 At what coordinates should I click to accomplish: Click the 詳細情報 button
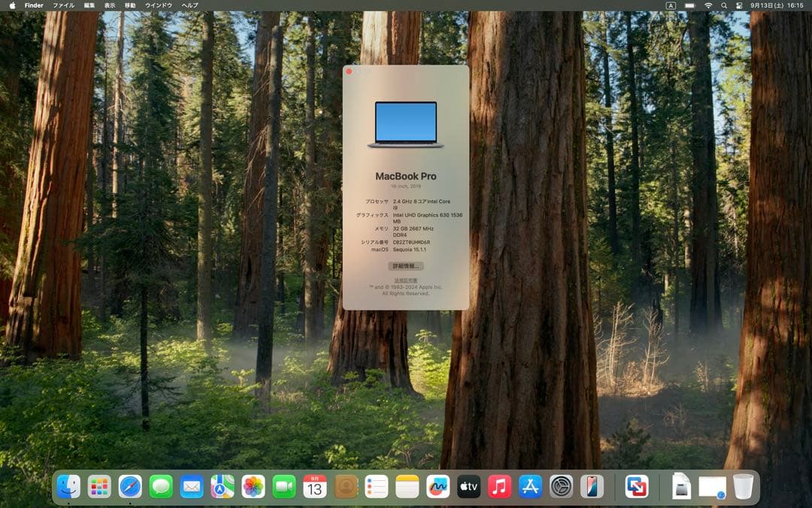[405, 266]
